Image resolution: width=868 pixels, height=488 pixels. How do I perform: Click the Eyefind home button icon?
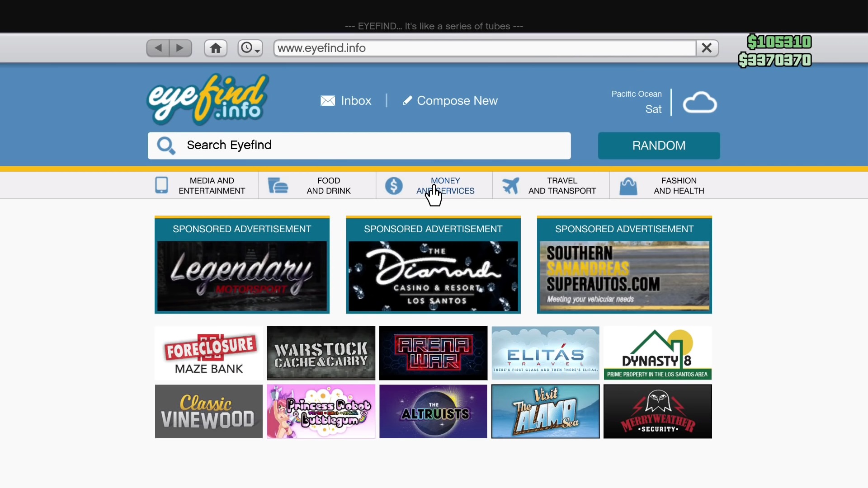[x=215, y=48]
